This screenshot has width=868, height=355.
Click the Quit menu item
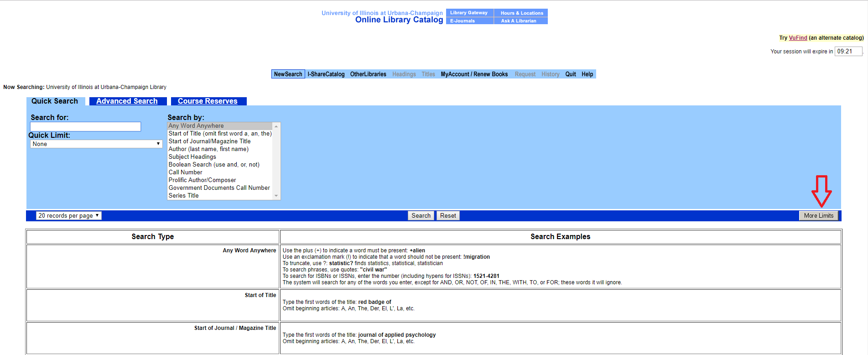[570, 74]
